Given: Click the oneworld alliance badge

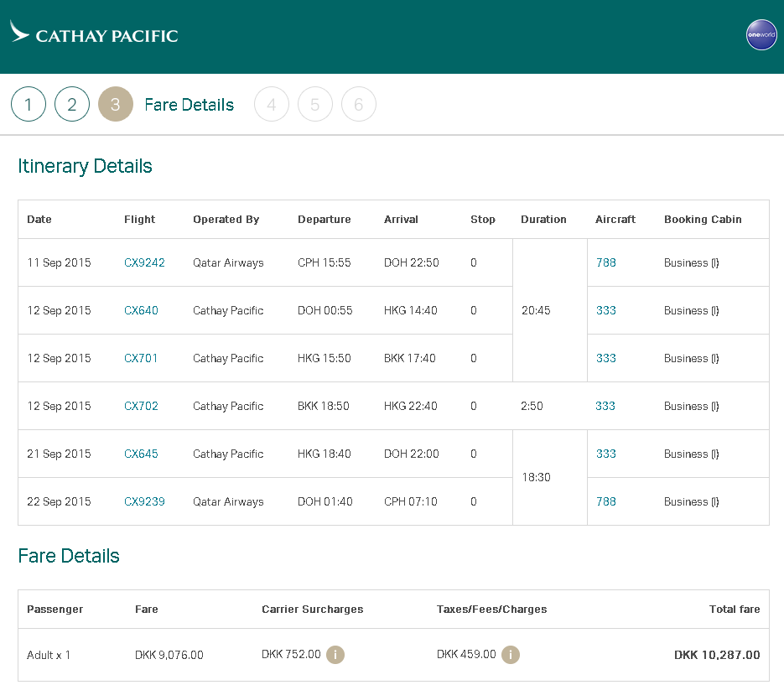Looking at the screenshot, I should 761,35.
